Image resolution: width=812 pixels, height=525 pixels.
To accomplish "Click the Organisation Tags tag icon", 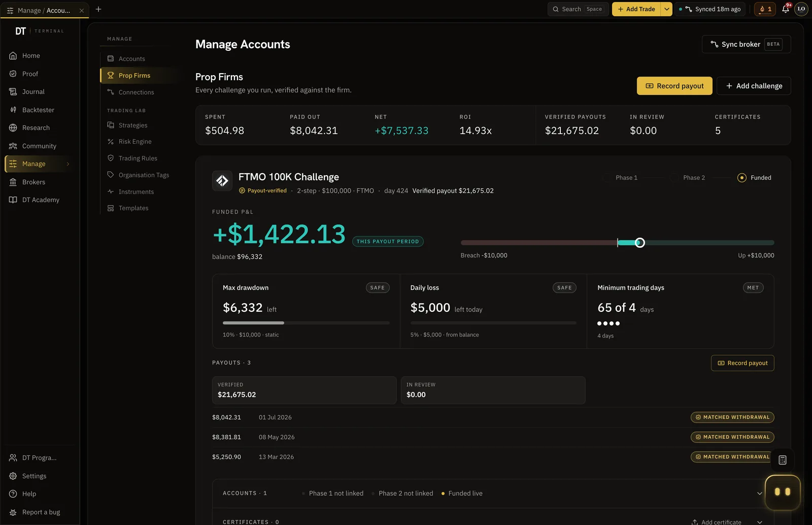I will (x=111, y=175).
